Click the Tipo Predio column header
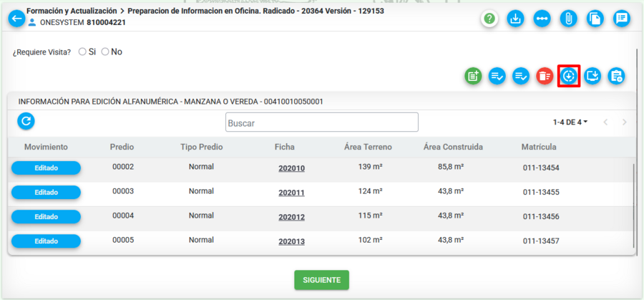This screenshot has height=300, width=644. 201,147
